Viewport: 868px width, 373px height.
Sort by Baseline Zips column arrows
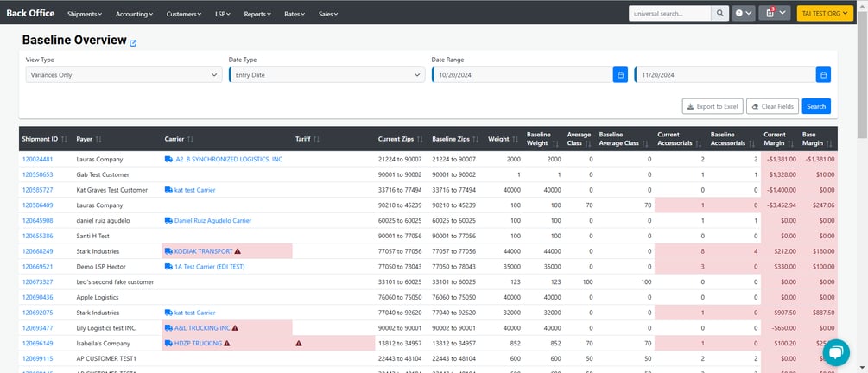coord(476,140)
